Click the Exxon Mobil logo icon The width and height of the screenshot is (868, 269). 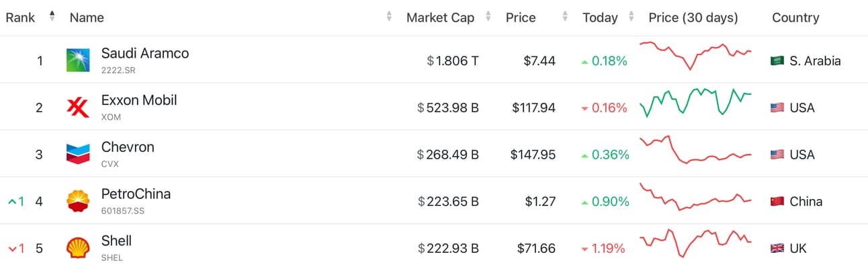click(78, 107)
